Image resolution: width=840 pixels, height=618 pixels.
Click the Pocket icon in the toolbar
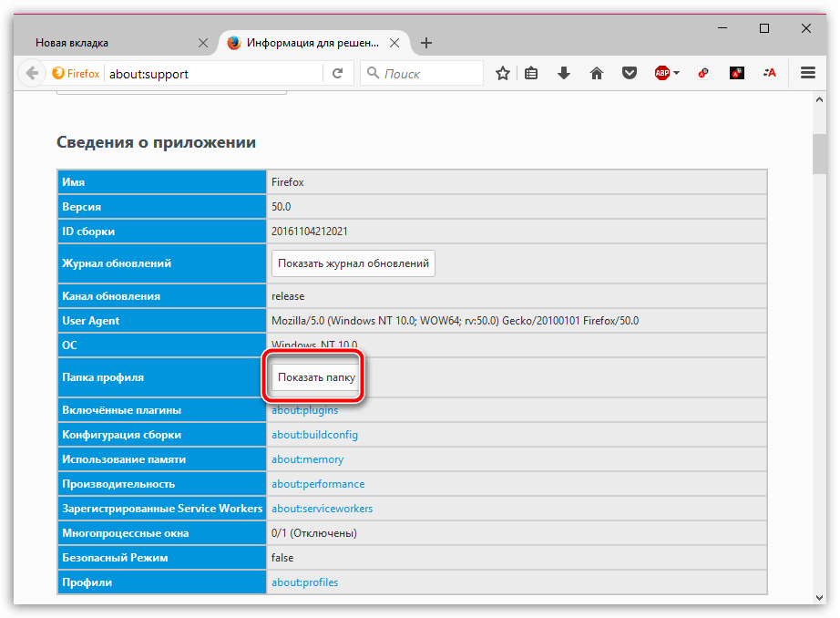[629, 74]
